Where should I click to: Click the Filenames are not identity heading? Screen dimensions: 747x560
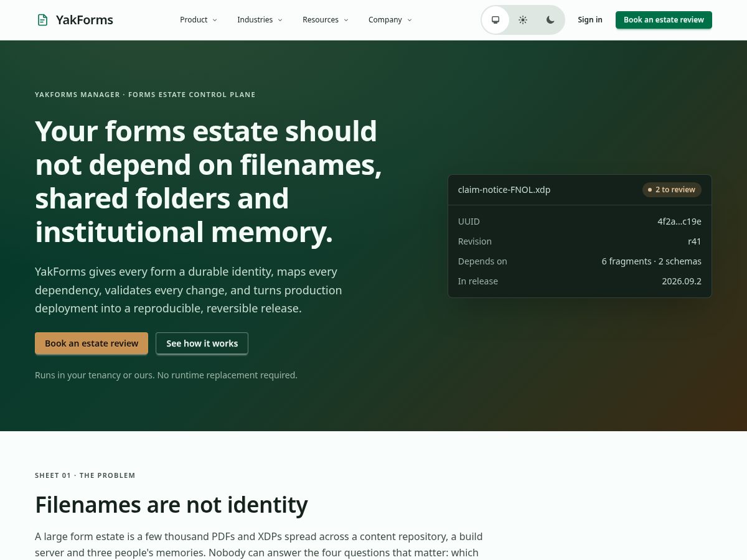pyautogui.click(x=171, y=505)
